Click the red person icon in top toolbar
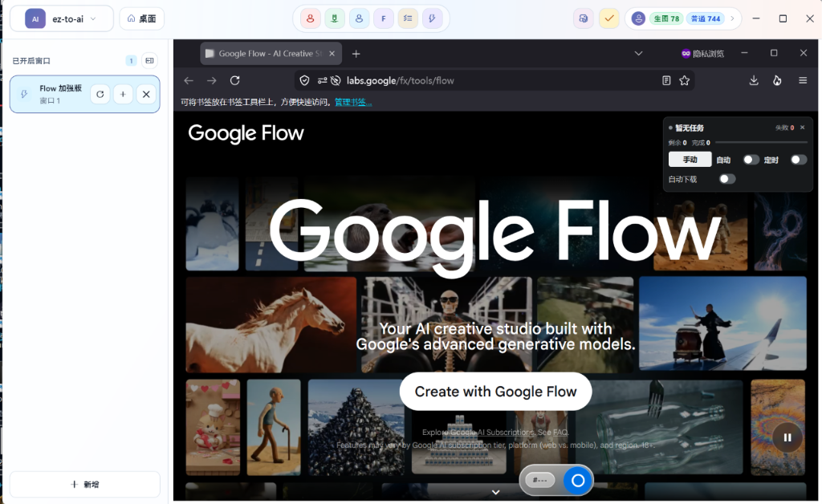The height and width of the screenshot is (504, 822). point(311,19)
